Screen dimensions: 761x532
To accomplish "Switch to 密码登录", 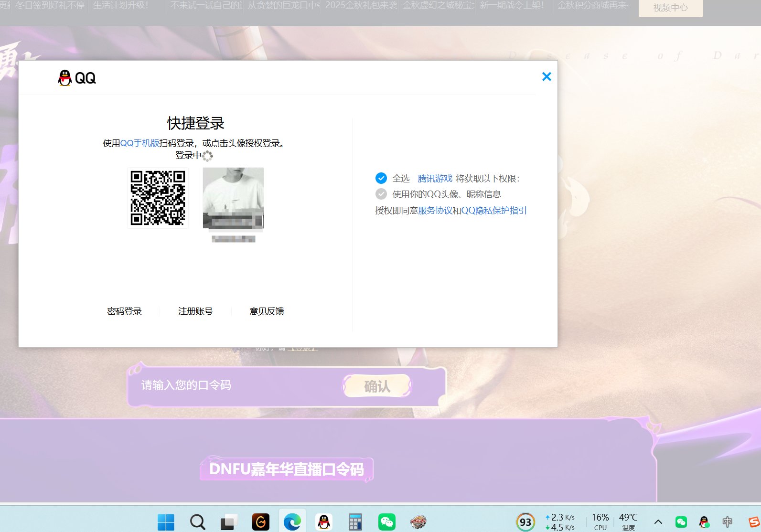I will click(124, 311).
